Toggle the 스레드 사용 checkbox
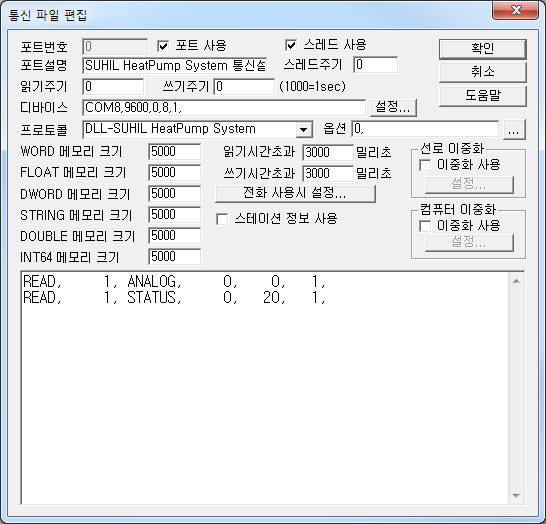Viewport: 546px width, 524px height. [290, 45]
